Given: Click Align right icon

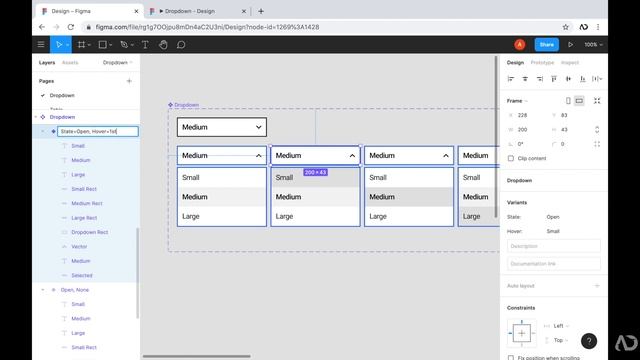Looking at the screenshot, I should [x=540, y=79].
